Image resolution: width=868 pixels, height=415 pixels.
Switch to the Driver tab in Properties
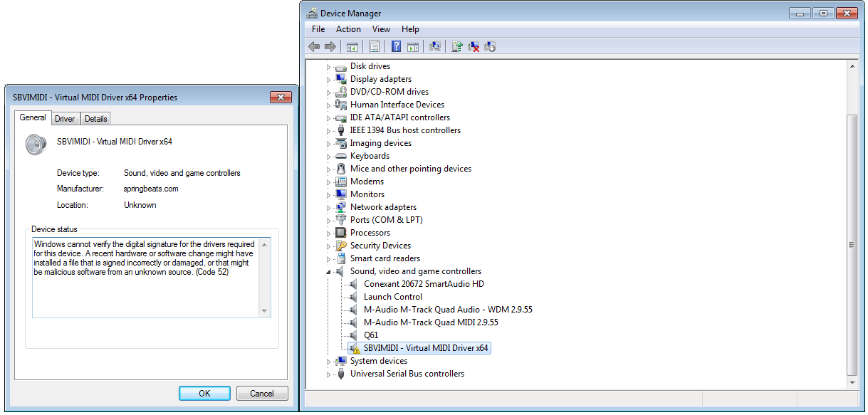[x=65, y=119]
